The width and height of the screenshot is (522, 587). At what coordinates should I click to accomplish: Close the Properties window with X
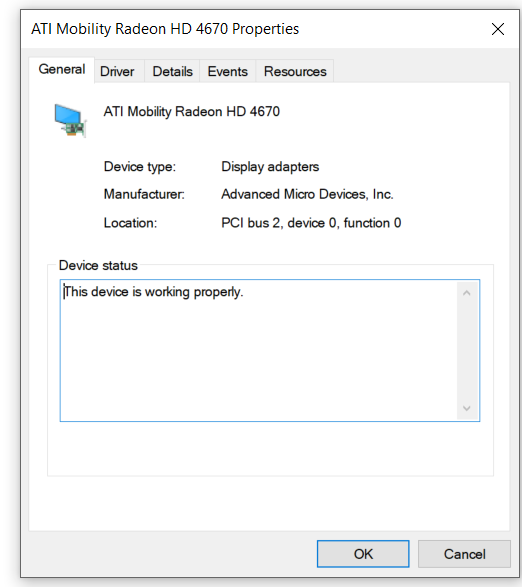(x=498, y=29)
